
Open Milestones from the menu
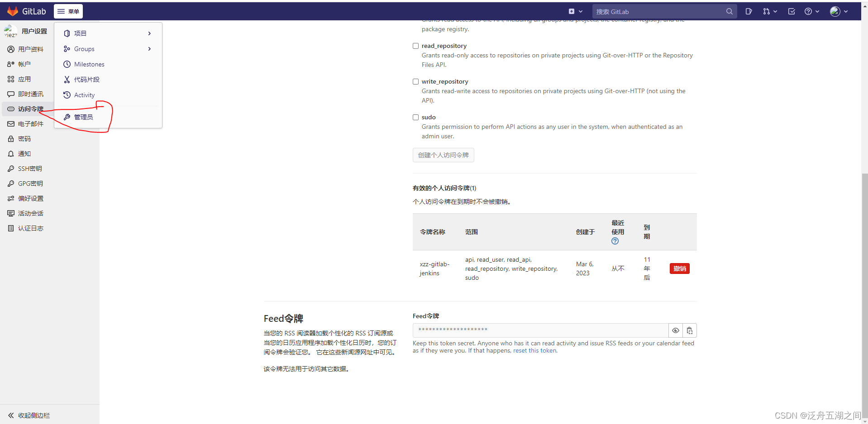pyautogui.click(x=108, y=64)
